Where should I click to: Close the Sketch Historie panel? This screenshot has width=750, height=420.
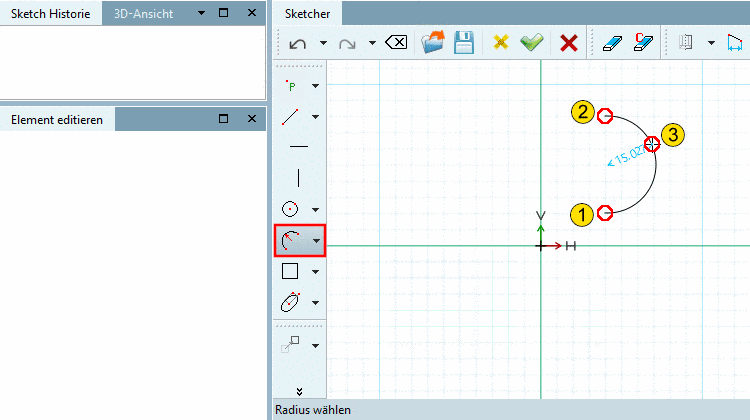[x=252, y=13]
